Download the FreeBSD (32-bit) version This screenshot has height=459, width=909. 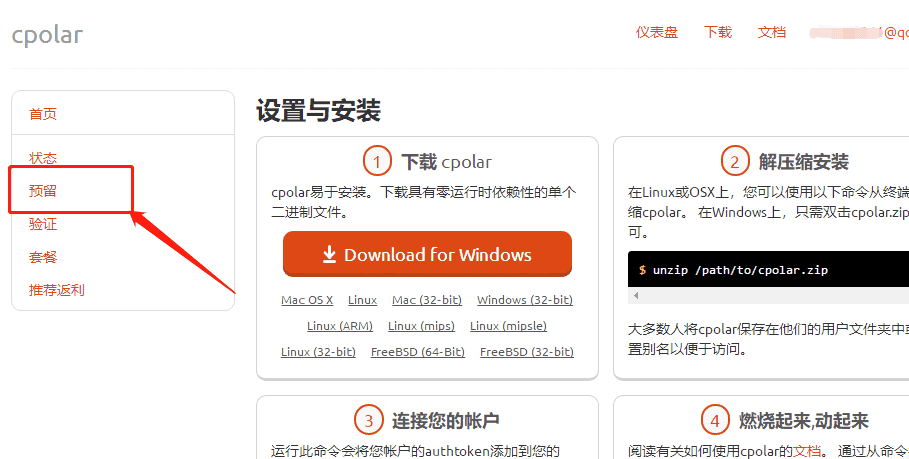tap(527, 352)
